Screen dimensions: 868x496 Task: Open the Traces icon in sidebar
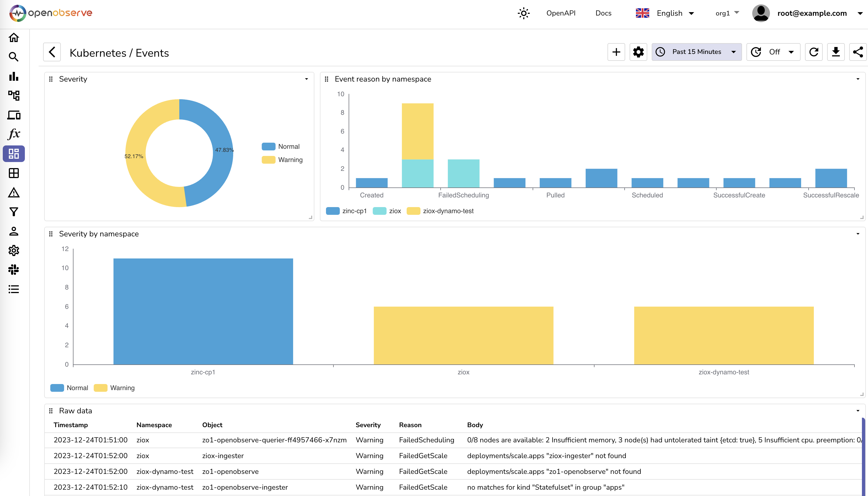pyautogui.click(x=14, y=96)
